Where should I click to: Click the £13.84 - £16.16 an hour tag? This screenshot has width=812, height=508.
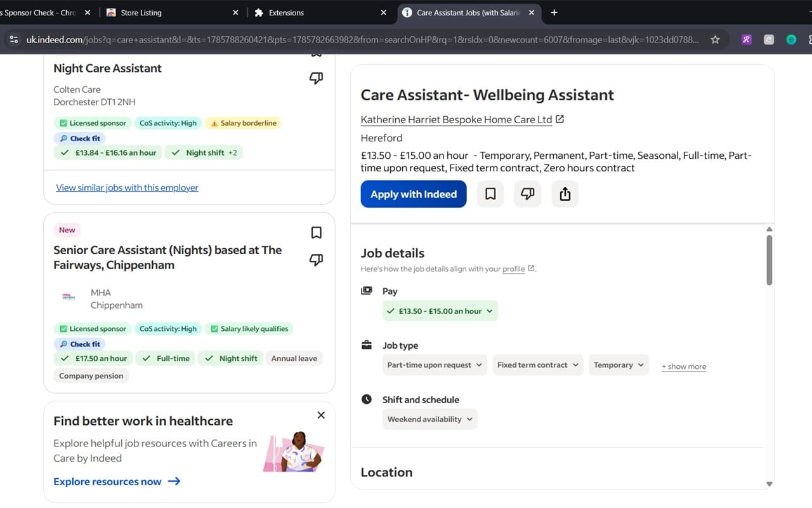click(x=108, y=152)
